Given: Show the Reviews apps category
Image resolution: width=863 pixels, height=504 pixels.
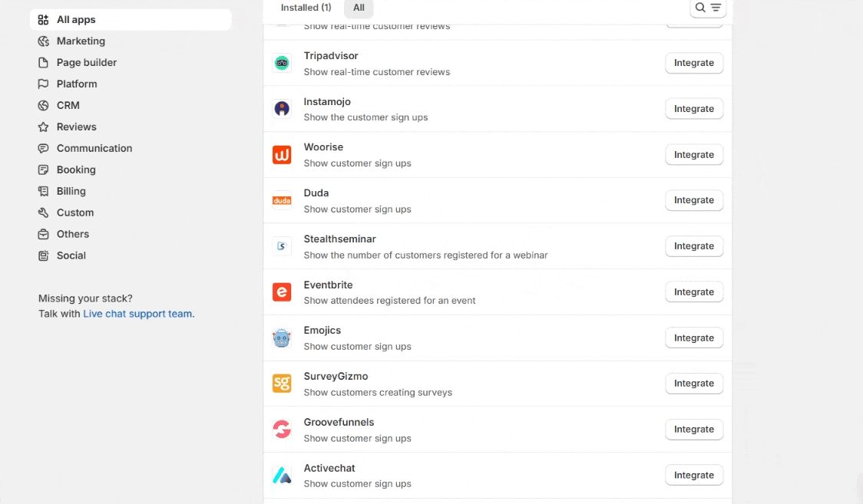Looking at the screenshot, I should tap(76, 127).
